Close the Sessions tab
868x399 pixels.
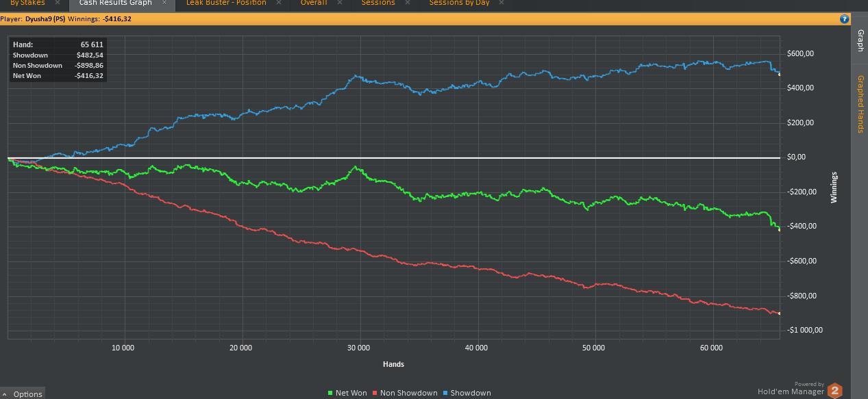[408, 3]
